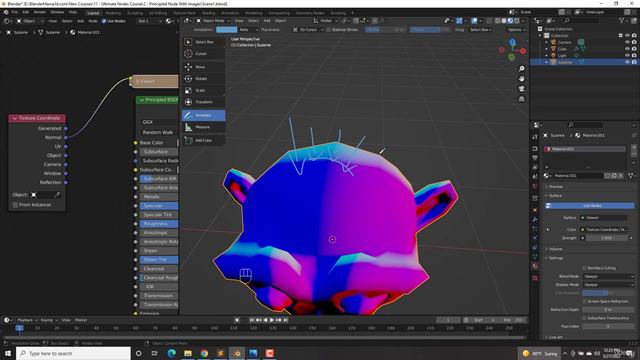Screen dimensions: 640x360
Task: Select the Cursor tool
Action: pos(203,53)
